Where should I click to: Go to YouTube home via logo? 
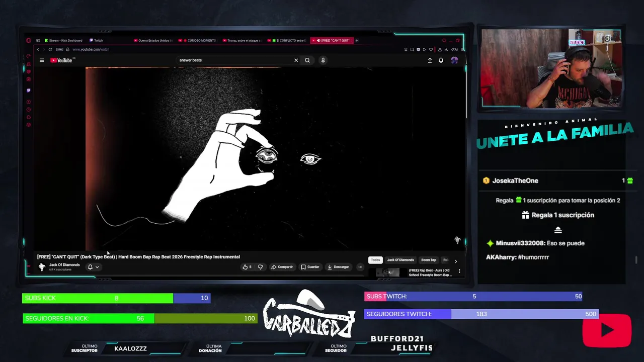coord(62,60)
